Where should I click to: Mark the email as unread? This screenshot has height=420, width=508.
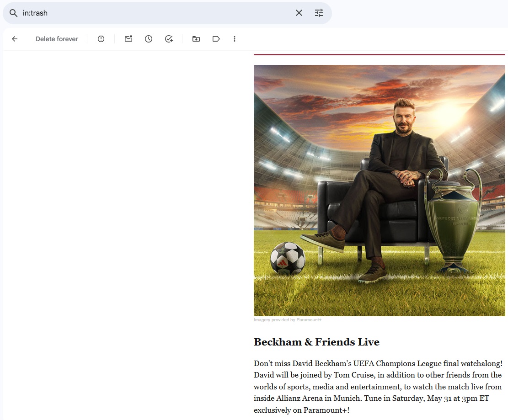coord(128,39)
